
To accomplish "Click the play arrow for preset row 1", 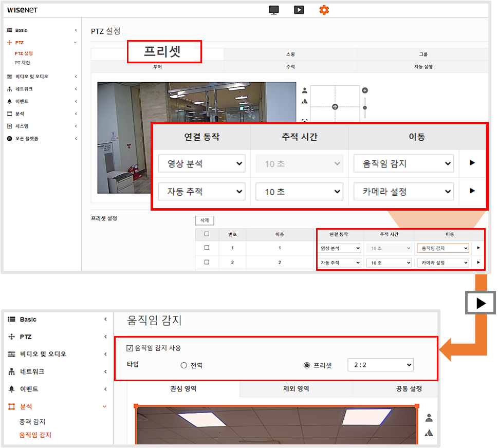I will (x=478, y=248).
